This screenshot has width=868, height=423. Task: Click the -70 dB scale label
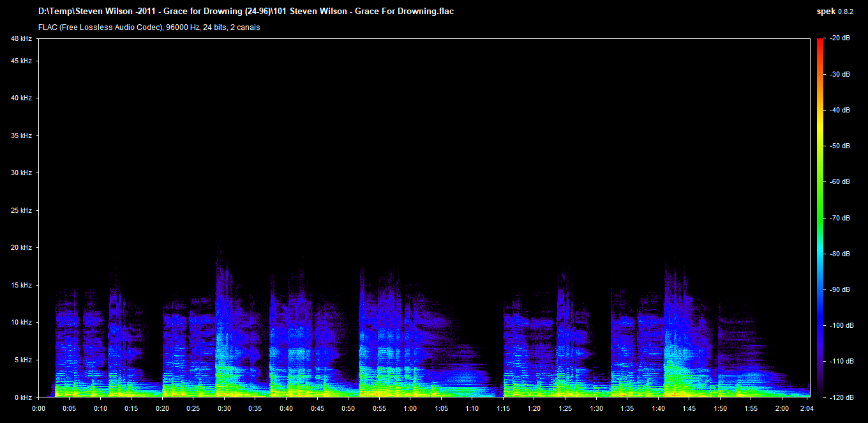coord(839,218)
